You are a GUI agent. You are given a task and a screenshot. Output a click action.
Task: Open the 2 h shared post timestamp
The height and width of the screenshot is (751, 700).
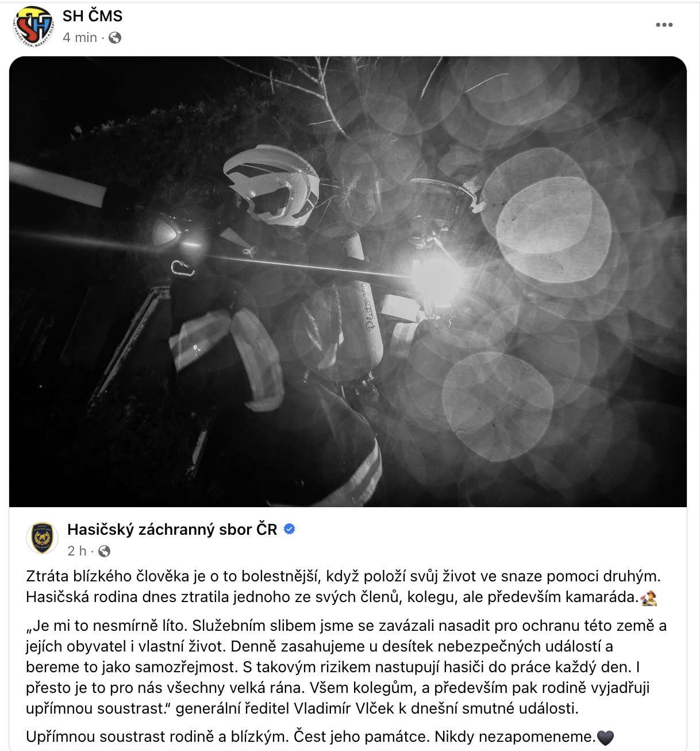click(76, 551)
